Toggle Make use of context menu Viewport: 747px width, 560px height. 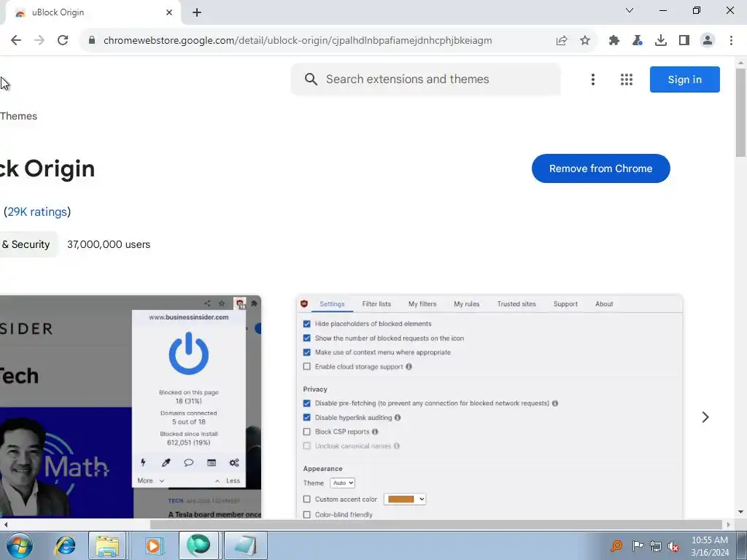(x=307, y=352)
